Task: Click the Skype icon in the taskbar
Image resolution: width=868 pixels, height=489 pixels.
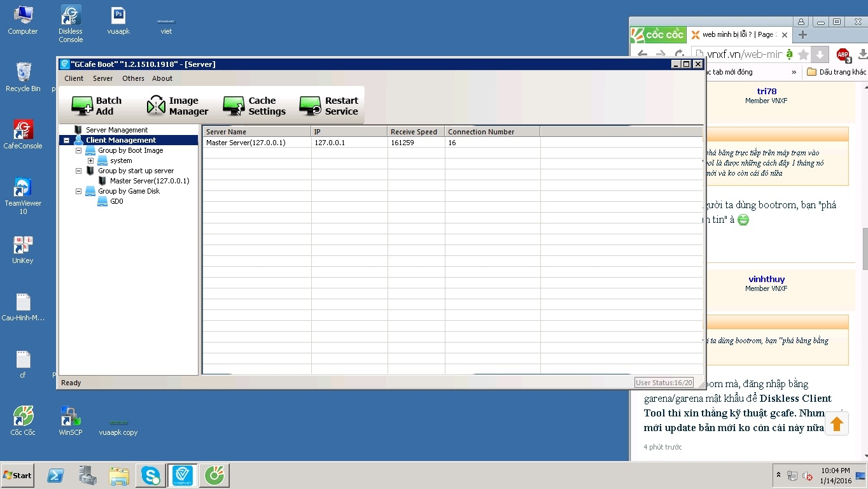Action: pyautogui.click(x=151, y=475)
